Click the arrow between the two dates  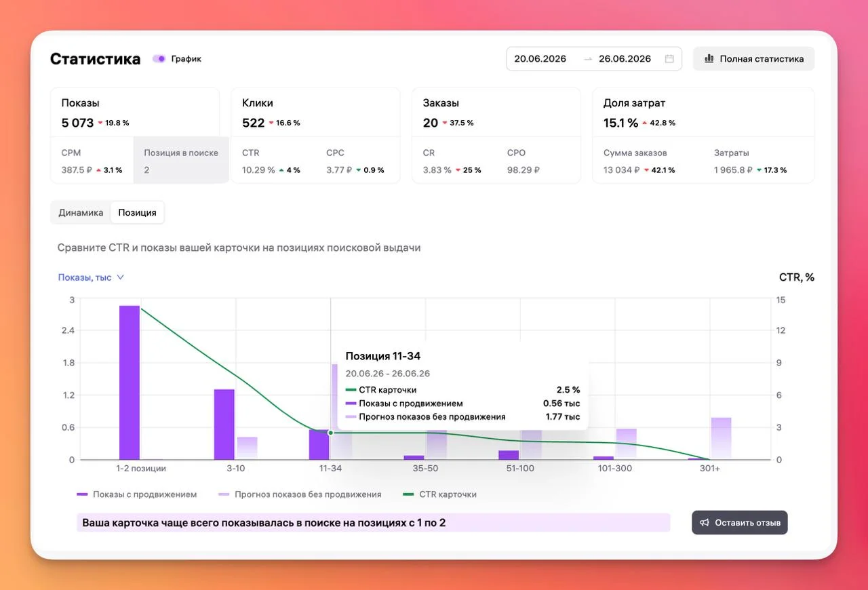(588, 59)
